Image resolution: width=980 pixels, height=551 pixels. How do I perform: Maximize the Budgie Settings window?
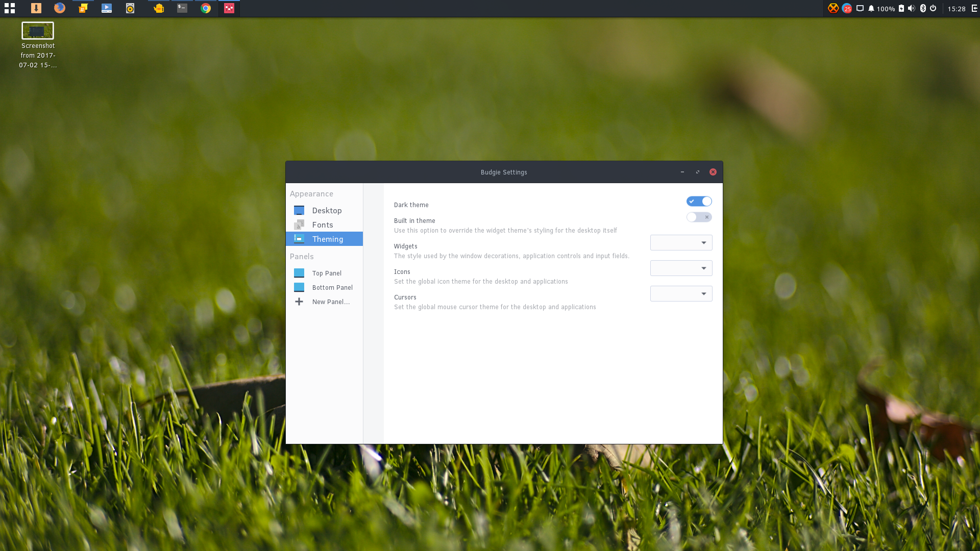point(697,172)
